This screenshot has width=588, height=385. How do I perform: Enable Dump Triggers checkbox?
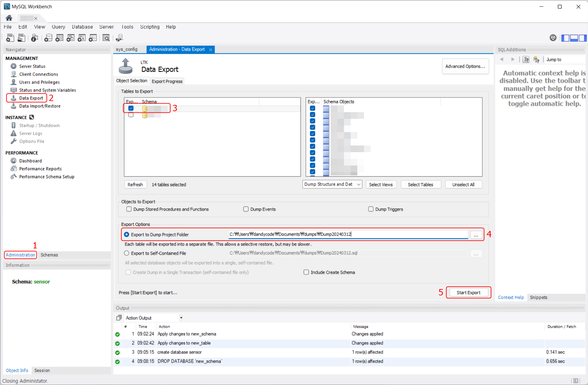pyautogui.click(x=371, y=209)
